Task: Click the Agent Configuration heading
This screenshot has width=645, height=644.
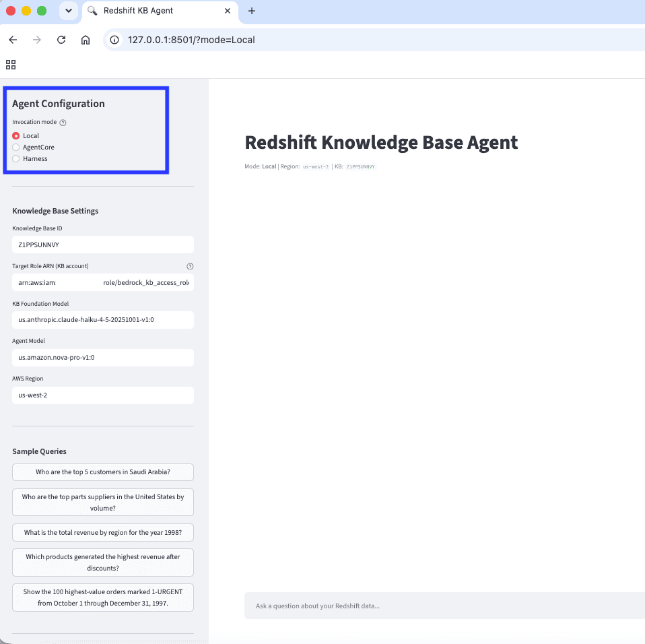Action: [x=59, y=104]
